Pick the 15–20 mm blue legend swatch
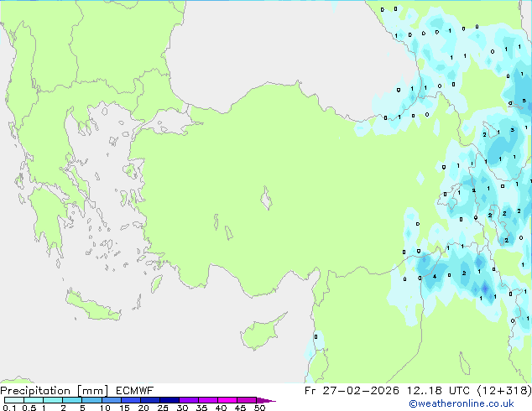 [131, 400]
